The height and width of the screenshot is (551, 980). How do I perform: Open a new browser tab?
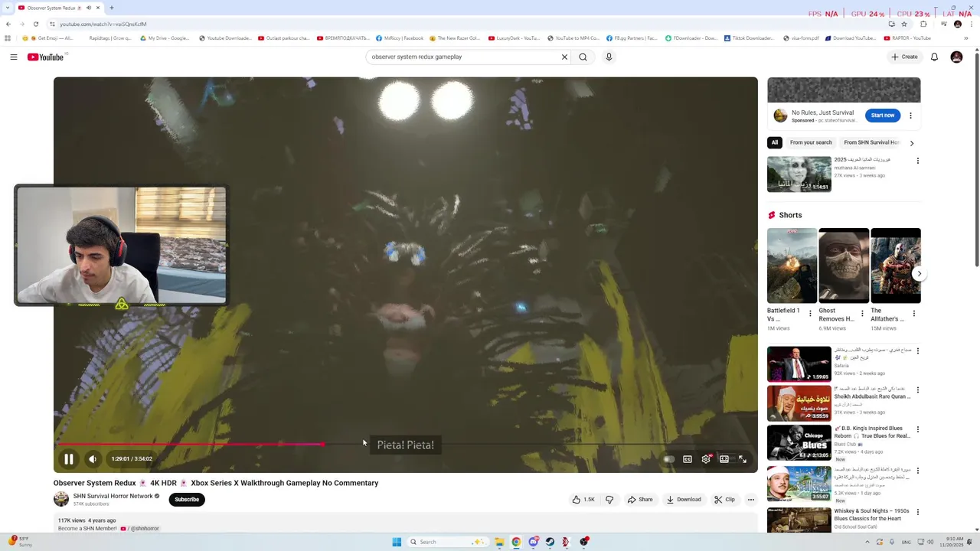[112, 8]
